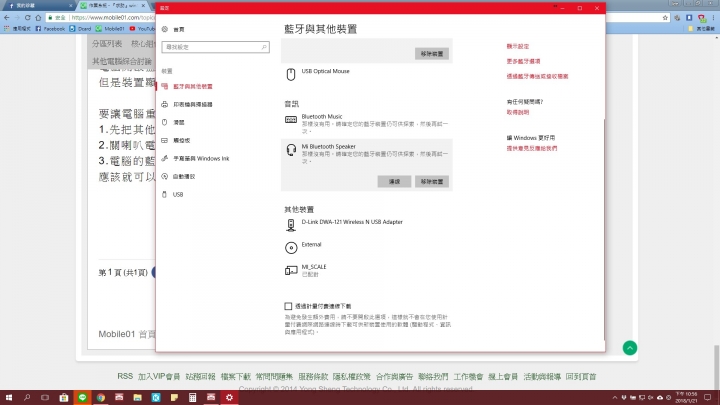Open Printers & scanners sidebar item
Image resolution: width=720 pixels, height=405 pixels.
click(193, 104)
